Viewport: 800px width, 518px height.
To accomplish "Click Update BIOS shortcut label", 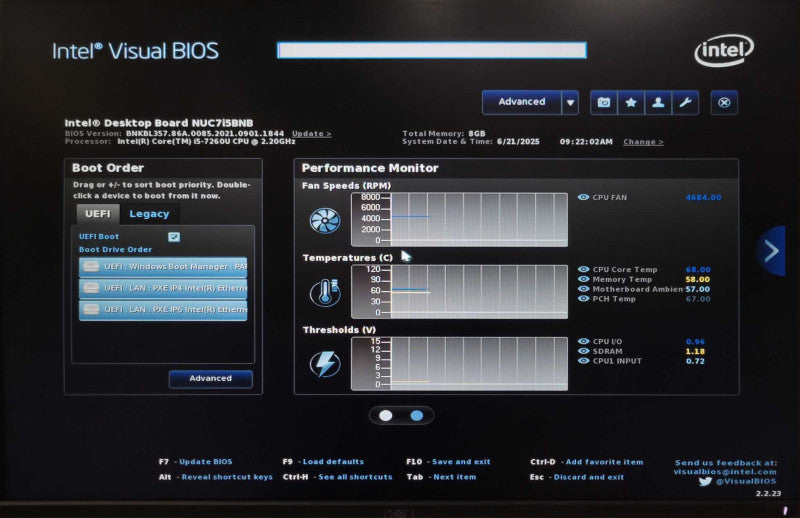I will [206, 461].
